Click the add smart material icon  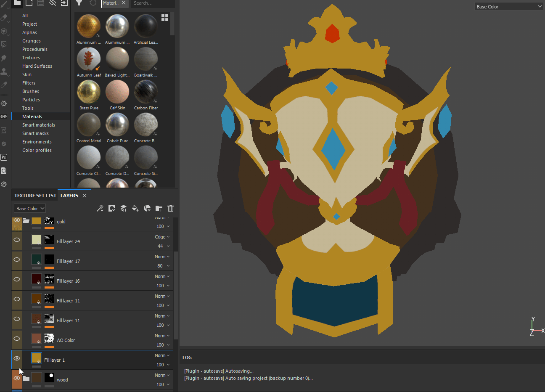coord(147,208)
